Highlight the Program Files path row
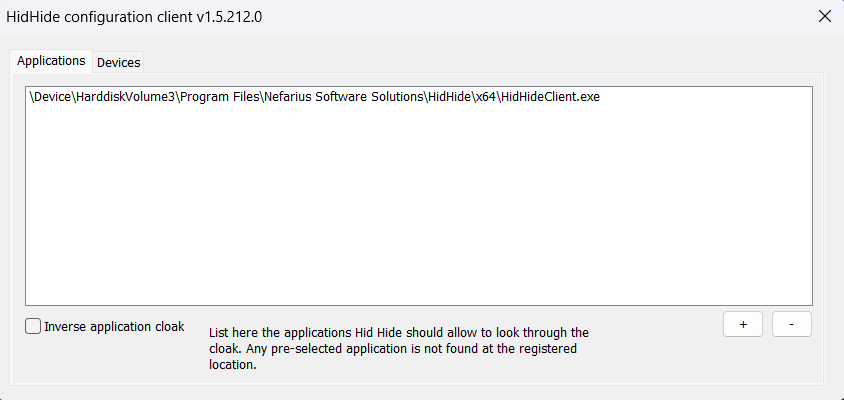 (315, 97)
